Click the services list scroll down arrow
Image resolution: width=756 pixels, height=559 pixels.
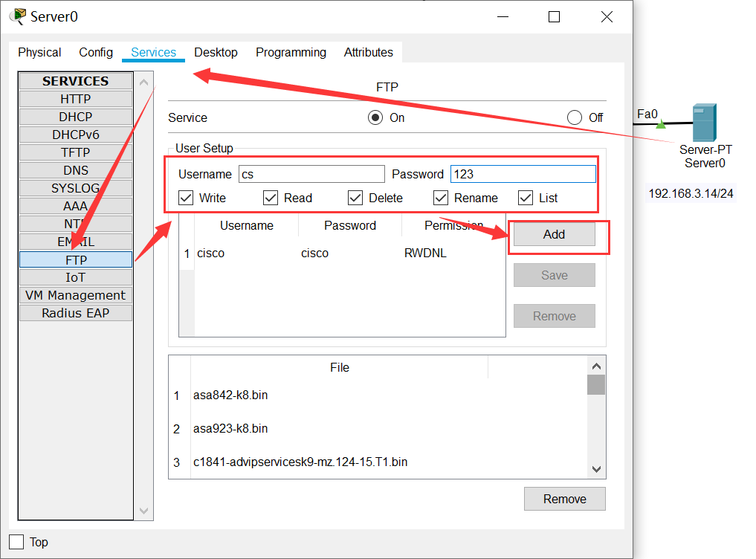coord(143,511)
